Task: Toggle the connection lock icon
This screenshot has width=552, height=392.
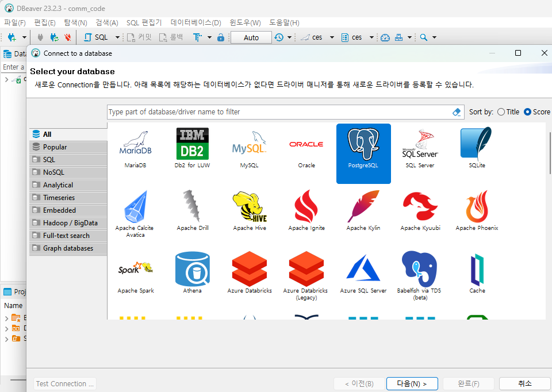Action: [x=221, y=37]
